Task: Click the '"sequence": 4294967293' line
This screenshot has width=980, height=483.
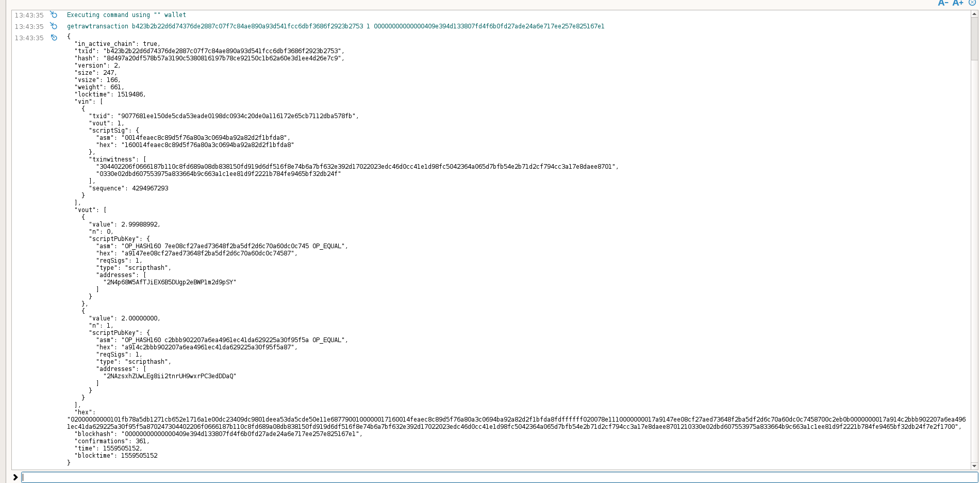Action: [128, 188]
